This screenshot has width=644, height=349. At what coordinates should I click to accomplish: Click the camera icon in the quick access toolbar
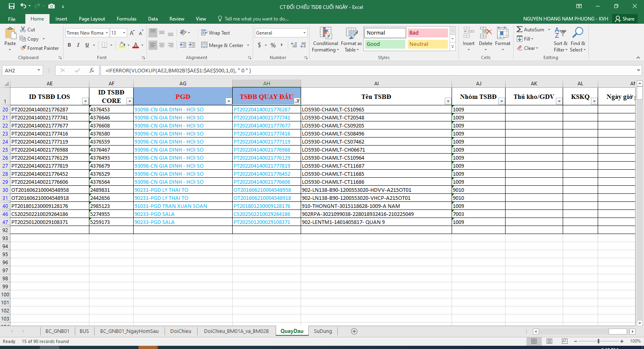pyautogui.click(x=52, y=6)
